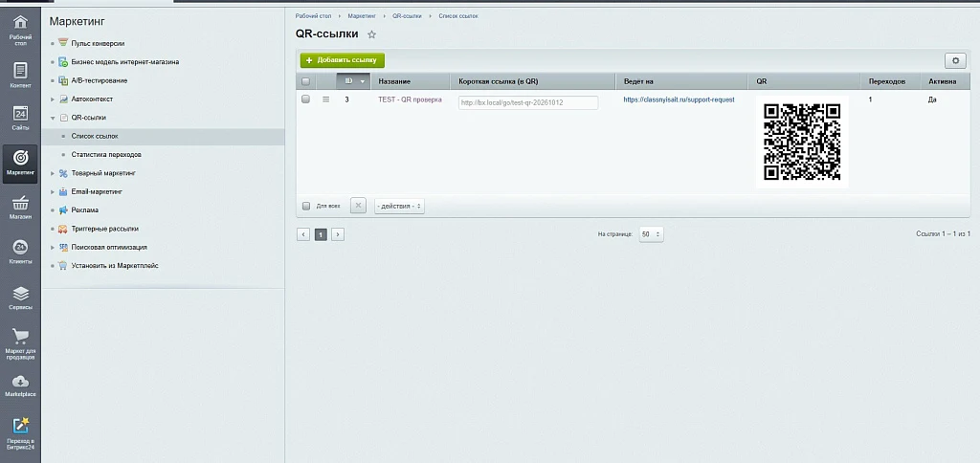Screen dimensions: 980x463
Task: Click the Ссылки 1 – 1 из 1 counter
Action: coord(943,233)
